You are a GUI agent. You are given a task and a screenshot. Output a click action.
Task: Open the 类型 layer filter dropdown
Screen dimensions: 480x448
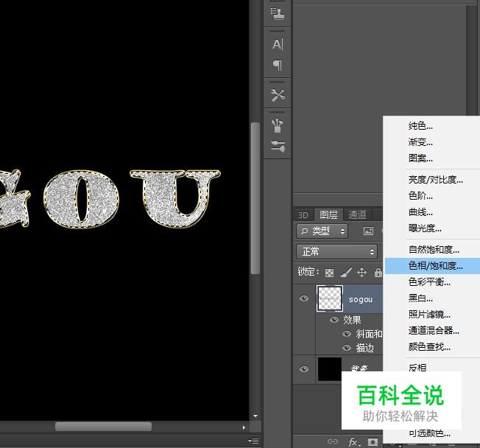[x=322, y=231]
